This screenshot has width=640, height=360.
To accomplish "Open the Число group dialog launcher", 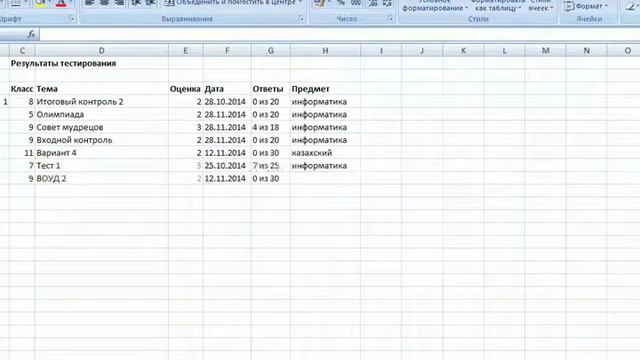I will coord(390,19).
